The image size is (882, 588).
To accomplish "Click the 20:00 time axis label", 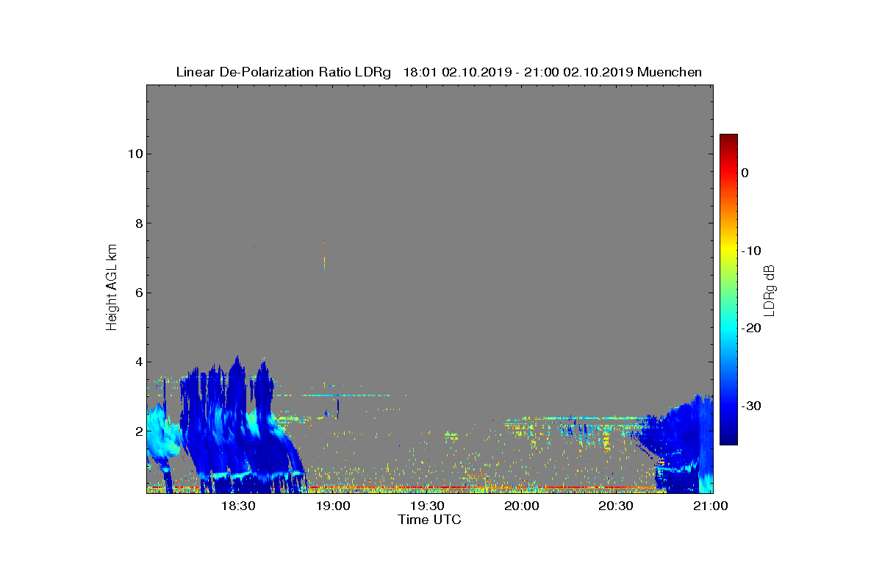I will click(x=522, y=506).
